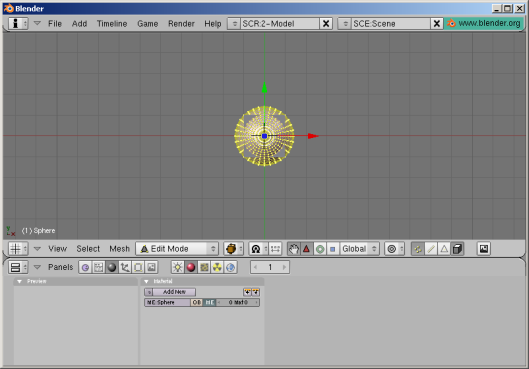Image resolution: width=529 pixels, height=369 pixels.
Task: Enable the OB material link button
Action: click(x=197, y=302)
